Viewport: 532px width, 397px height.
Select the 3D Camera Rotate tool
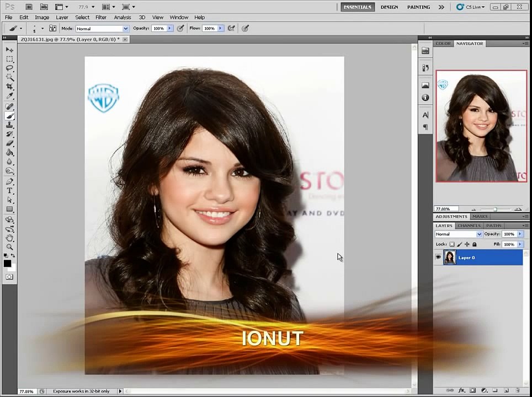pos(9,229)
